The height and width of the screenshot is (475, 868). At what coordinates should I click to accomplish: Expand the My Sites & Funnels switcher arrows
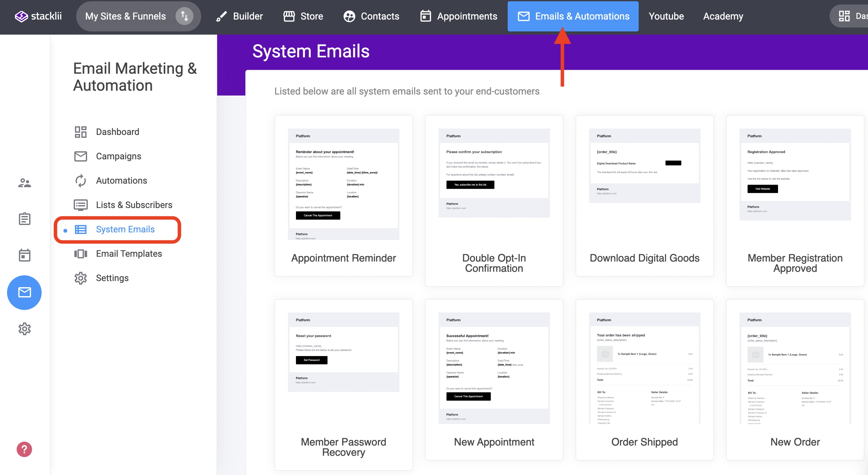pyautogui.click(x=184, y=16)
